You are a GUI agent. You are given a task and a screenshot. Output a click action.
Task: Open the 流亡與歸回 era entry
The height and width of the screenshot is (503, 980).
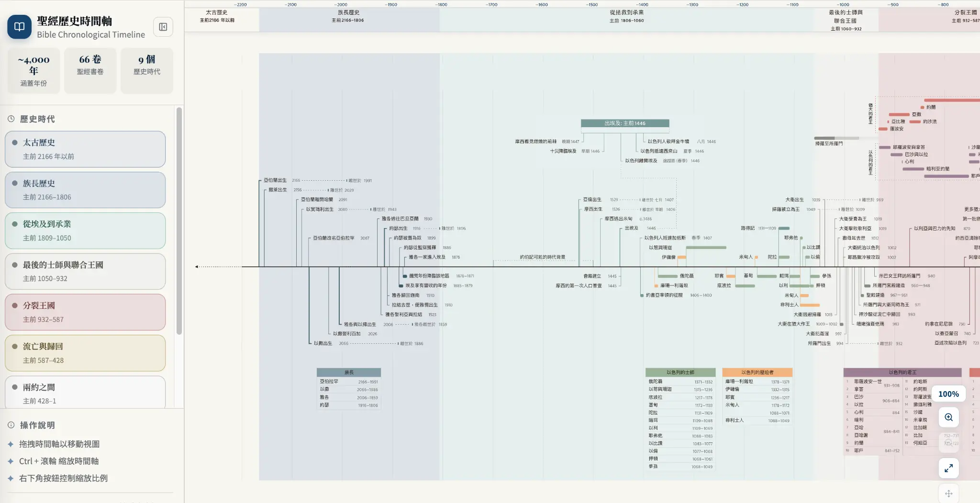(x=85, y=353)
